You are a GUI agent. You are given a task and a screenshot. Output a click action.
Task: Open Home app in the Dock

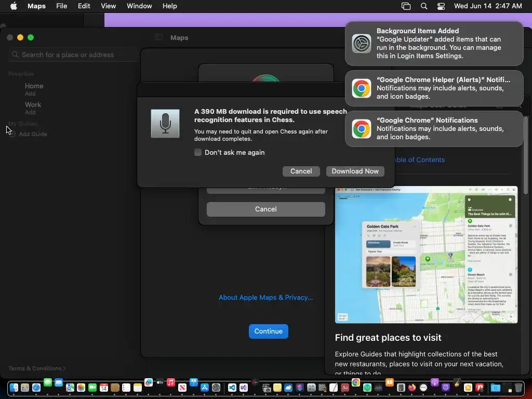468,388
